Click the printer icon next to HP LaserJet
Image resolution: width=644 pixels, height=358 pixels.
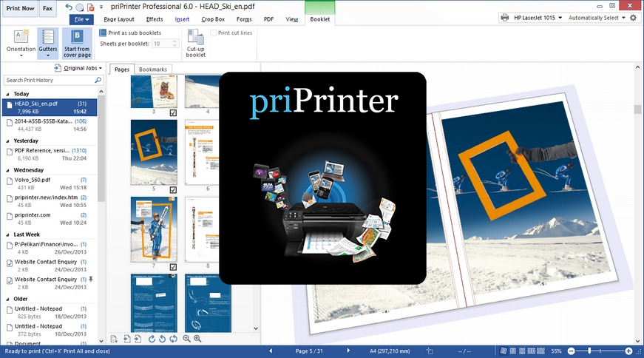505,18
